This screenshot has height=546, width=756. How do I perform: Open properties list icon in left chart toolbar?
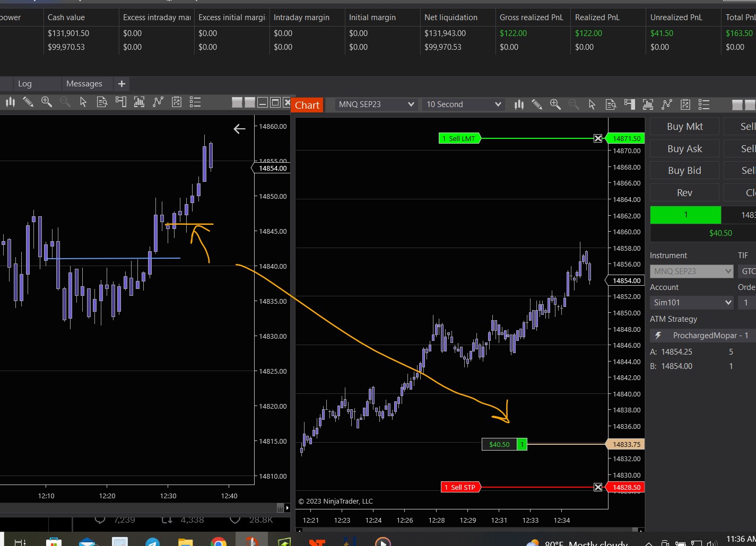[195, 102]
